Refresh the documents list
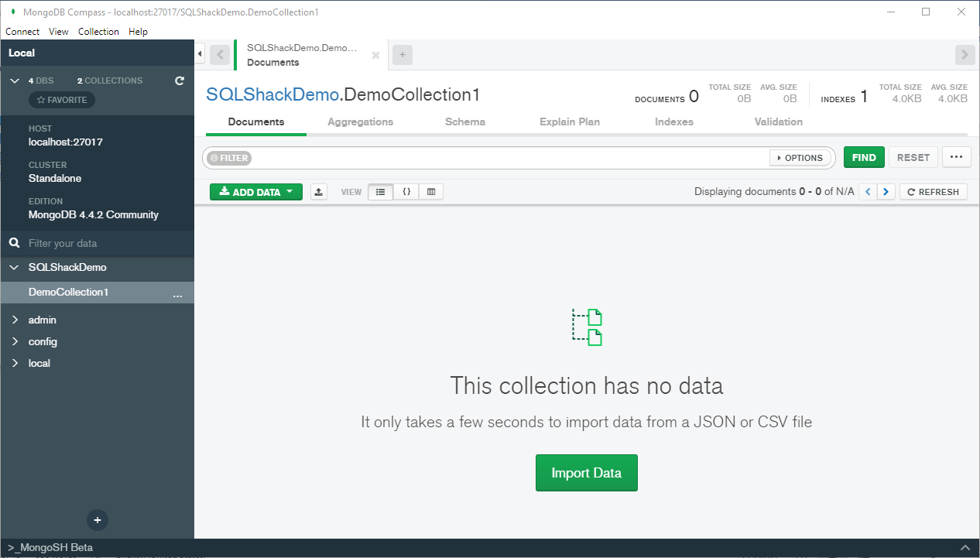Image resolution: width=980 pixels, height=558 pixels. 934,192
